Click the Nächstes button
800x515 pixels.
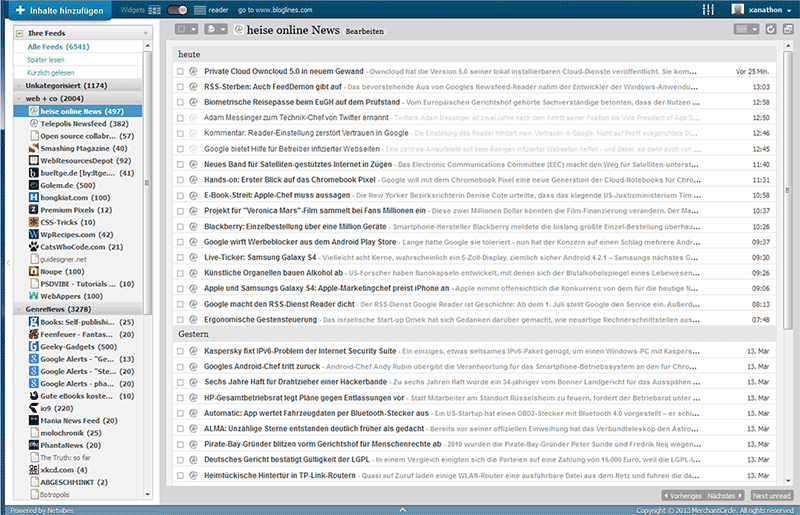pos(724,496)
